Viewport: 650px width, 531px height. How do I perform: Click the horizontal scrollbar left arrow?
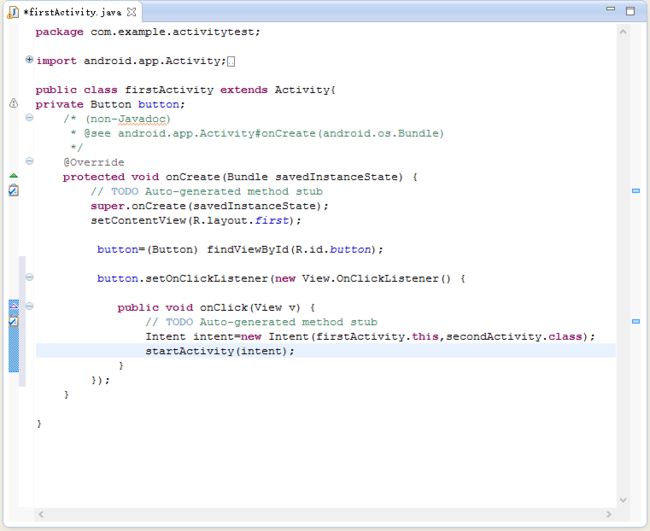click(41, 514)
